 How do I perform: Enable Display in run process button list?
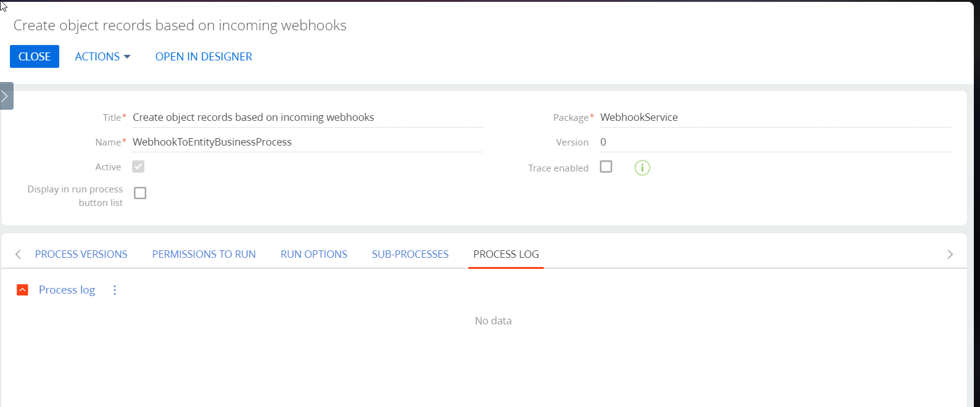(x=140, y=193)
